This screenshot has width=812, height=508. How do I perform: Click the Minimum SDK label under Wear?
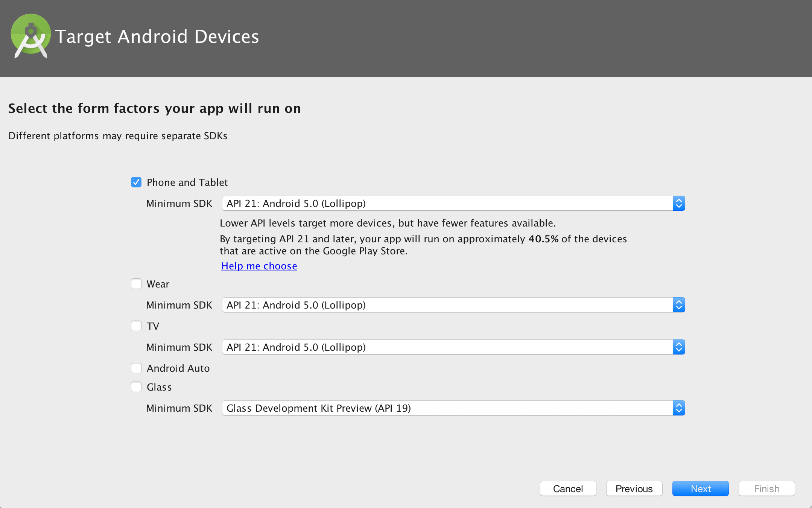click(x=179, y=305)
